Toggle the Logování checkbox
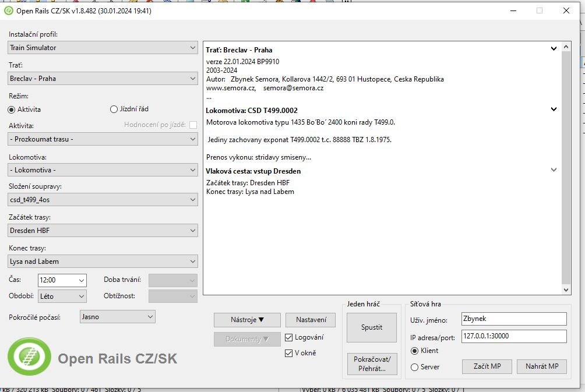585x392 pixels. click(288, 338)
